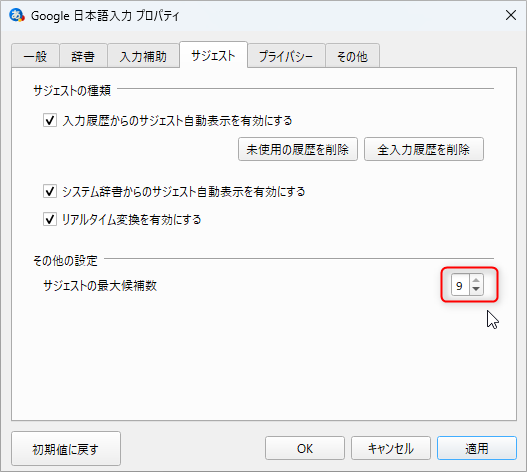Open the プライバシー tab
Image resolution: width=527 pixels, height=472 pixels.
click(286, 56)
